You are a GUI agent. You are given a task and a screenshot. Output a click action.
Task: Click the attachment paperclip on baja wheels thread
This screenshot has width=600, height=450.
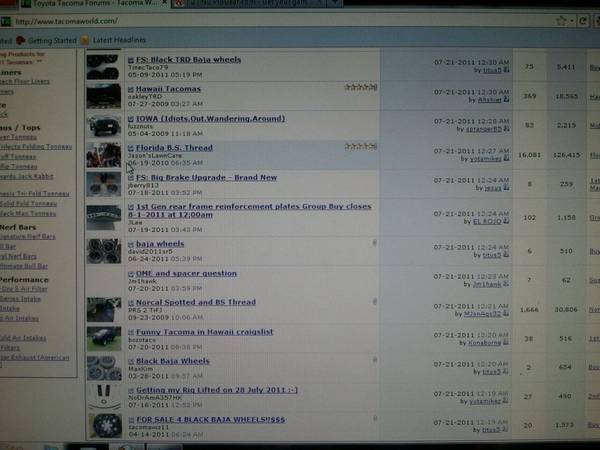pos(375,243)
